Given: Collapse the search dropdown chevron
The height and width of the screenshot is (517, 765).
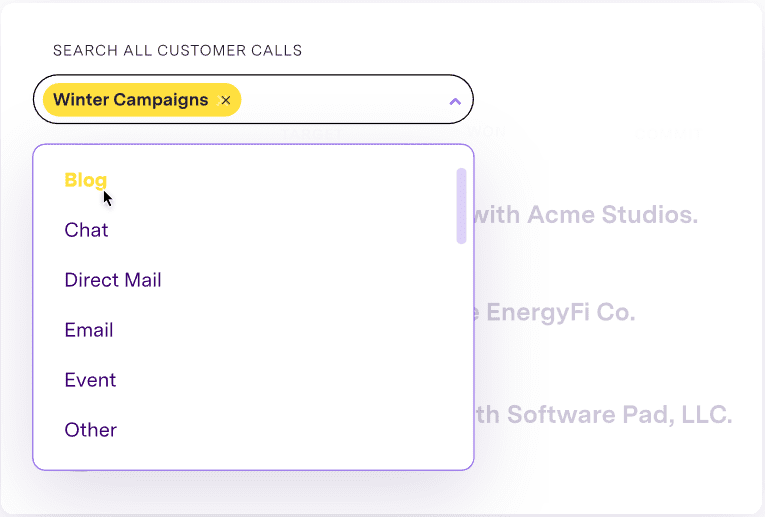Looking at the screenshot, I should click(x=455, y=101).
